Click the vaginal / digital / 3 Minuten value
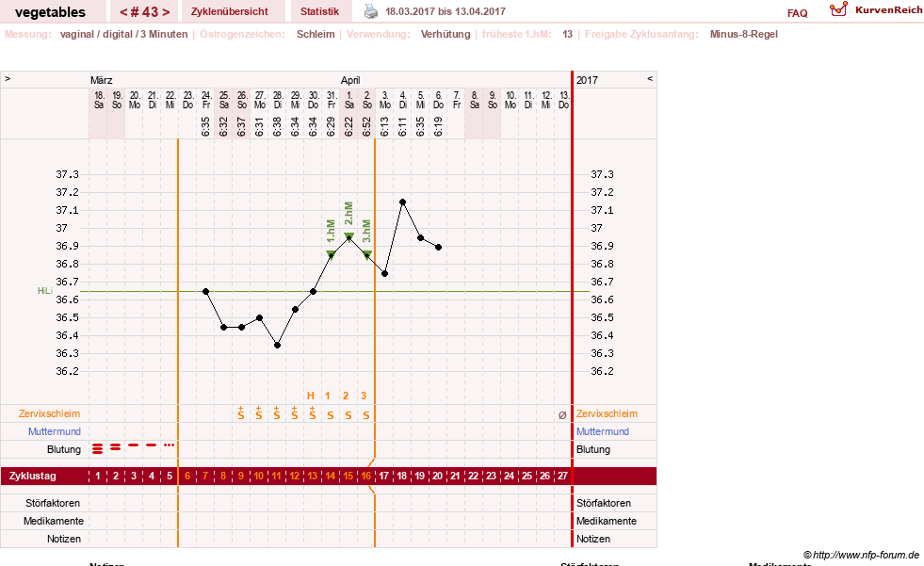Viewport: 924px width, 566px height. coord(123,34)
